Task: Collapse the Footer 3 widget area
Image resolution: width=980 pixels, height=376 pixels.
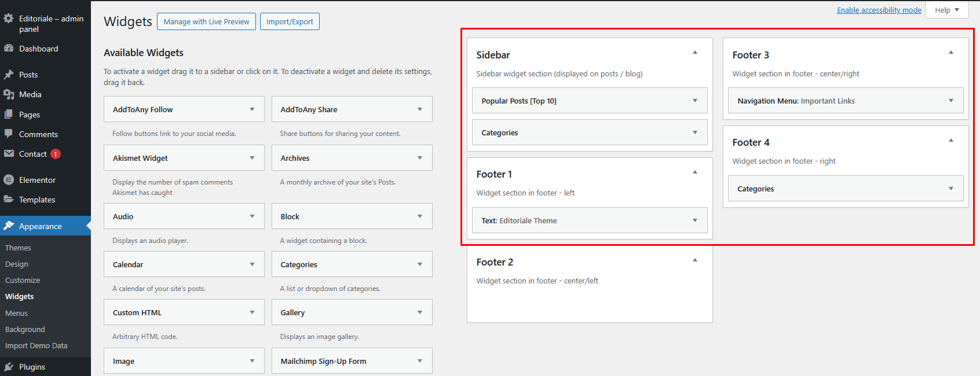Action: click(x=951, y=53)
